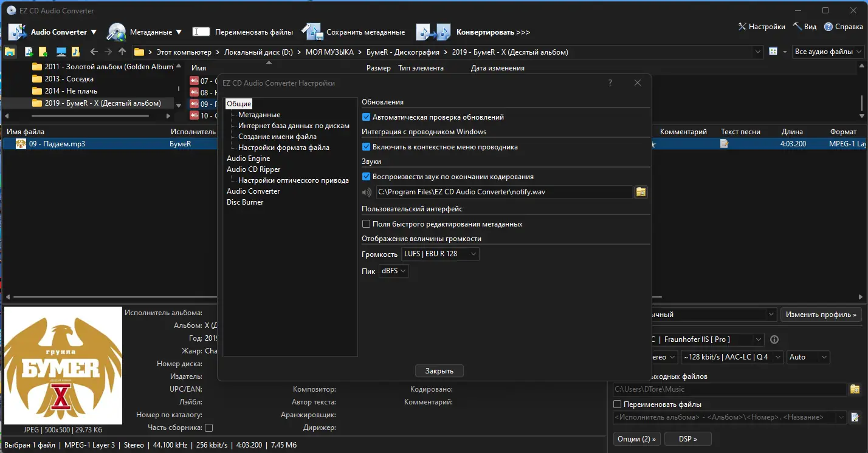
Task: Click the notify.wav path input field
Action: [505, 192]
